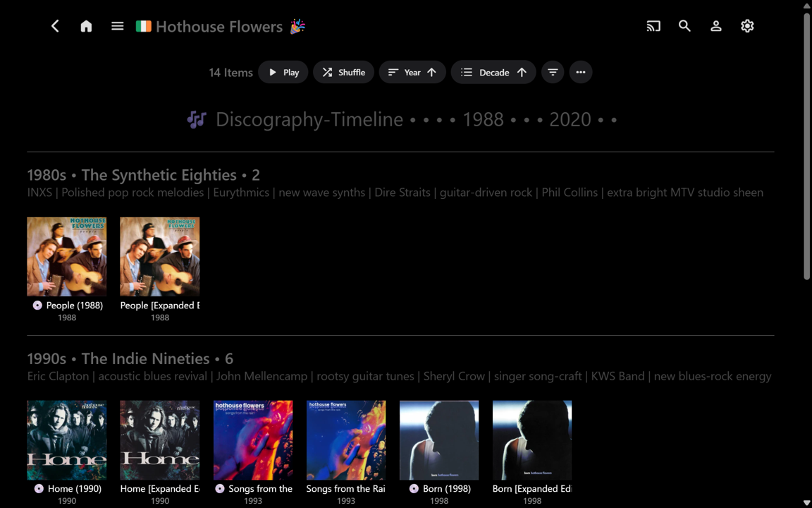Click the party popper icon after title
Image resolution: width=812 pixels, height=508 pixels.
[297, 26]
